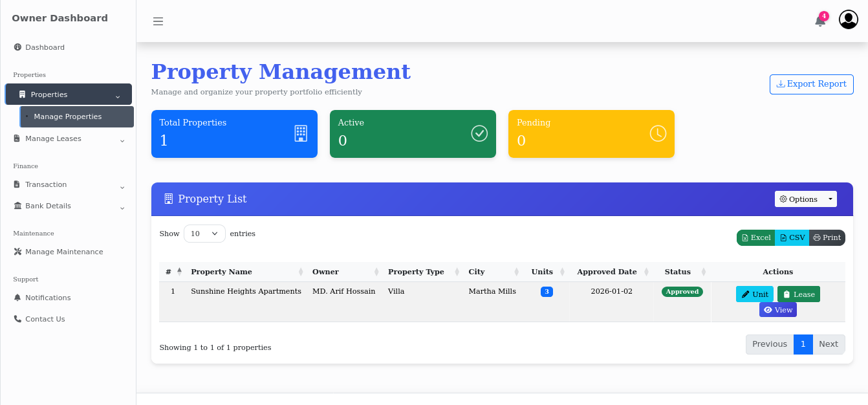Sort table by Property Name column

point(221,272)
